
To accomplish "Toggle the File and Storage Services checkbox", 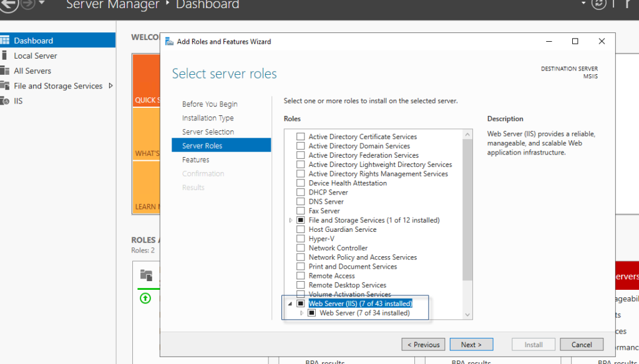I will pyautogui.click(x=300, y=220).
